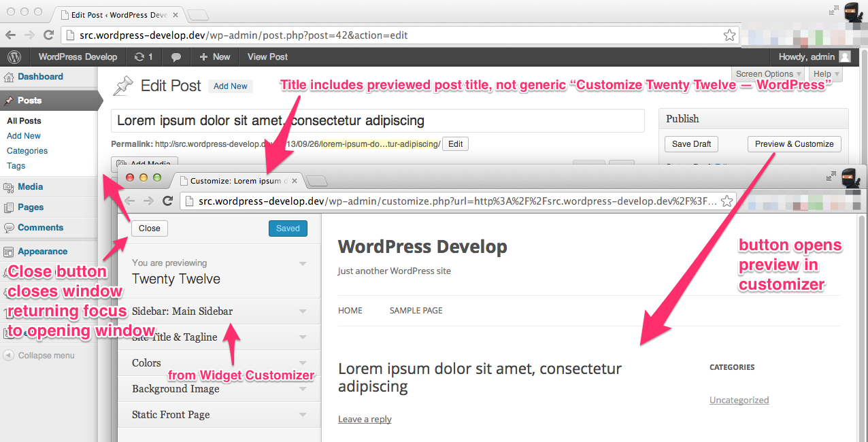Open the Screen Options dropdown
This screenshot has width=868, height=442.
[x=769, y=73]
